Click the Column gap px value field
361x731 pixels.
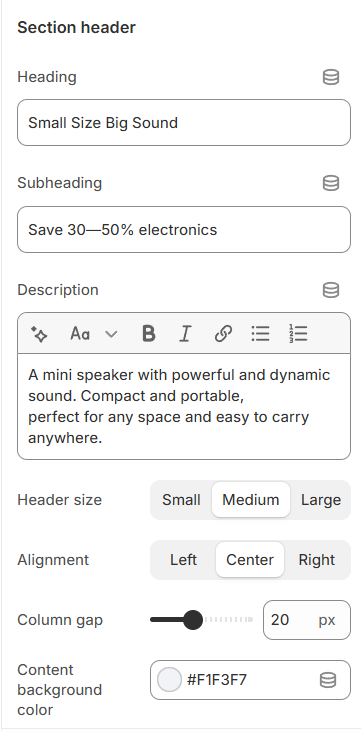(x=306, y=620)
